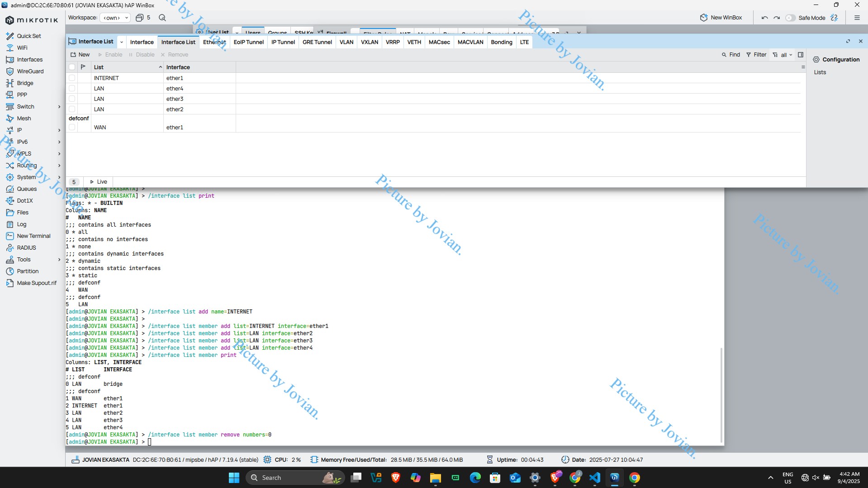This screenshot has height=488, width=868.
Task: Expand Tools submenu in sidebar
Action: pyautogui.click(x=59, y=260)
